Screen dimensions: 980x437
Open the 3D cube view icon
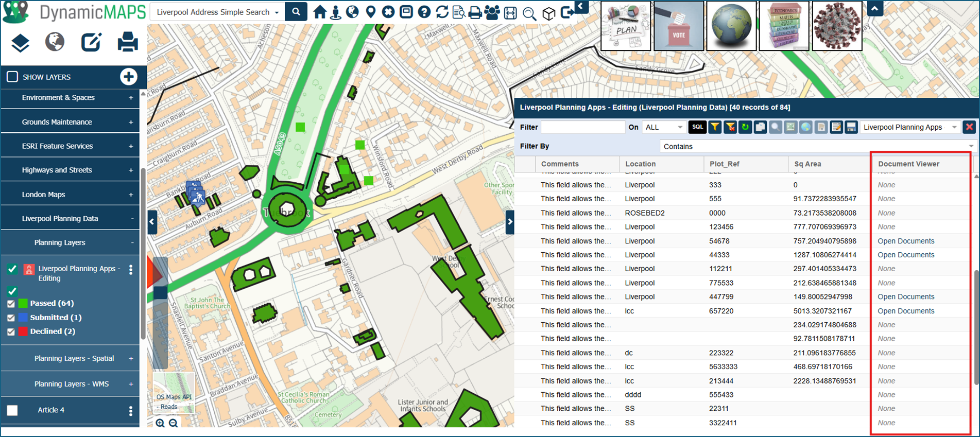tap(549, 13)
